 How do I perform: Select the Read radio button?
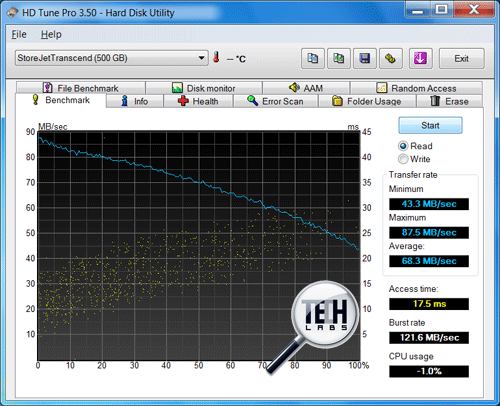[403, 146]
